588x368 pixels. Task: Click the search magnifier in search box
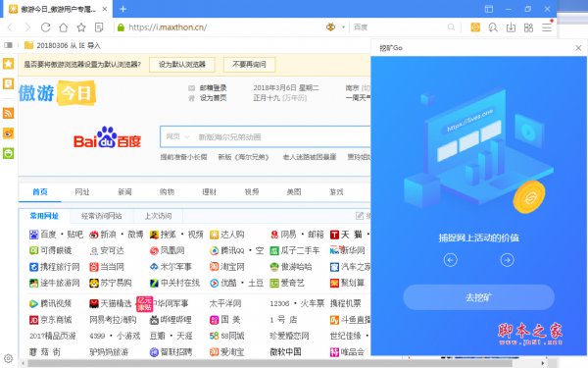(451, 27)
